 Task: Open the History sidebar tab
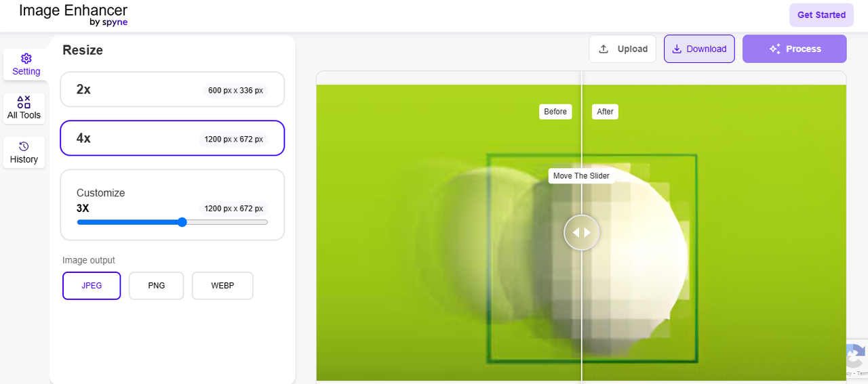click(24, 152)
